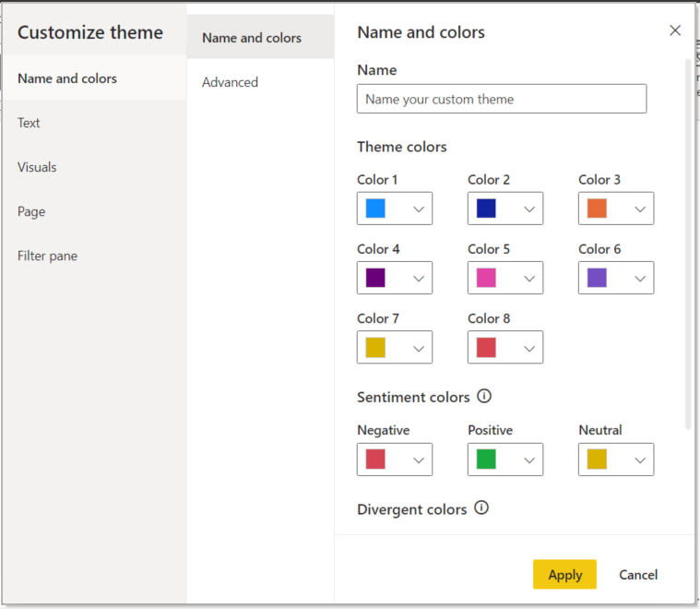Expand the Color 4 dropdown arrow
700x609 pixels.
point(419,279)
